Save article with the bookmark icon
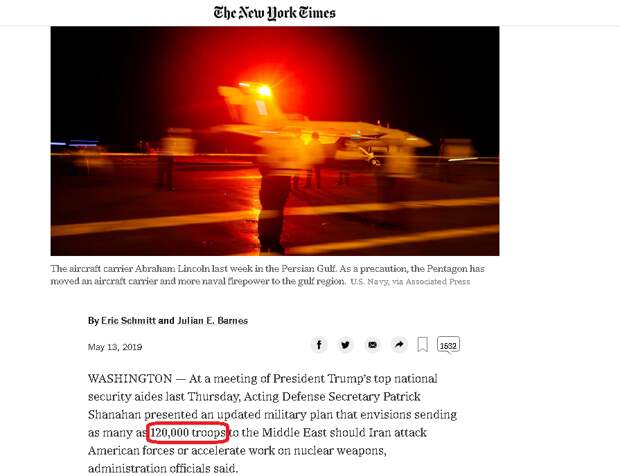Screen dimensions: 620x476 tap(422, 344)
